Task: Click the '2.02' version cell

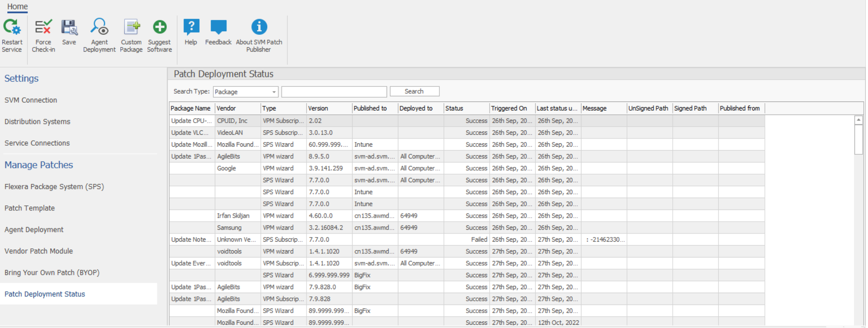Action: coord(330,121)
